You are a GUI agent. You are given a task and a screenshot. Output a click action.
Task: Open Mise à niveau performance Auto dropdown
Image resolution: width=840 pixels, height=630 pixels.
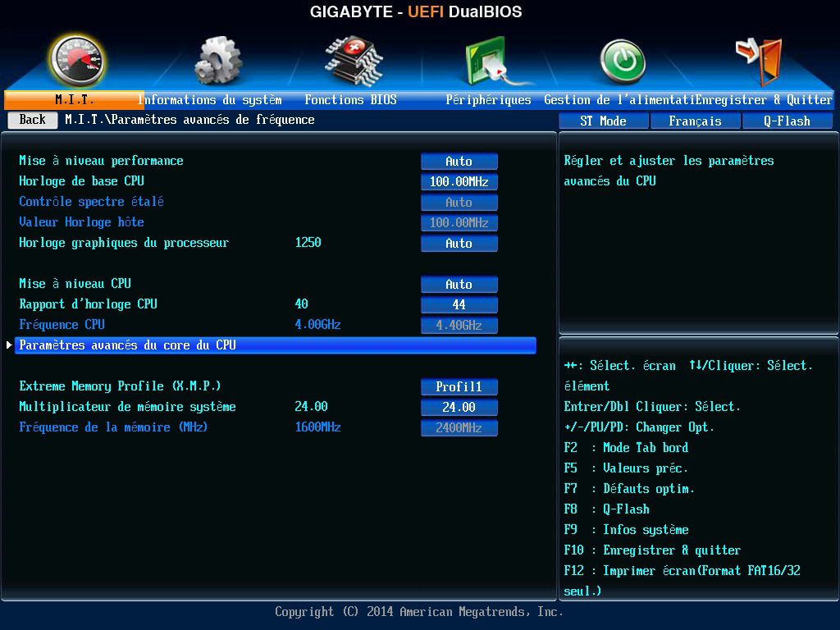point(459,162)
